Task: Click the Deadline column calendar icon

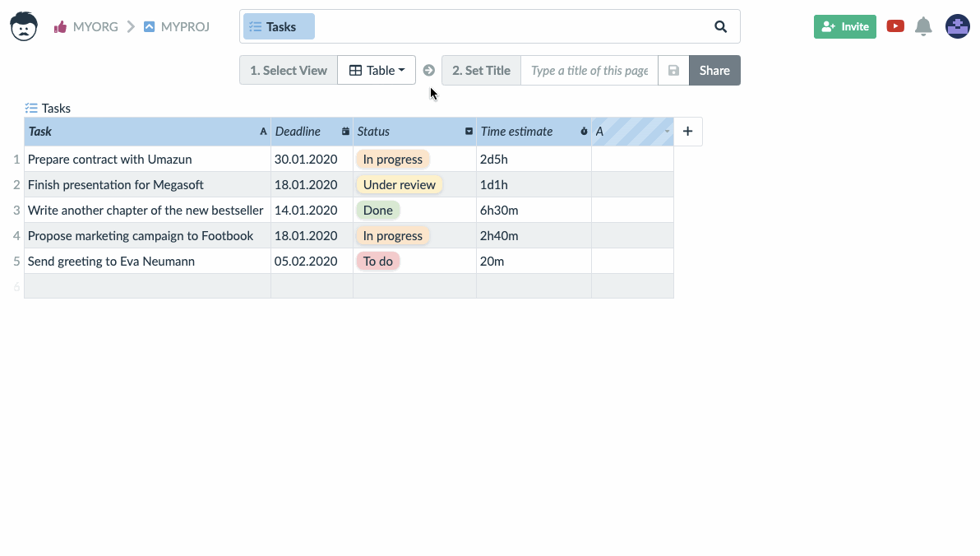Action: click(x=345, y=132)
